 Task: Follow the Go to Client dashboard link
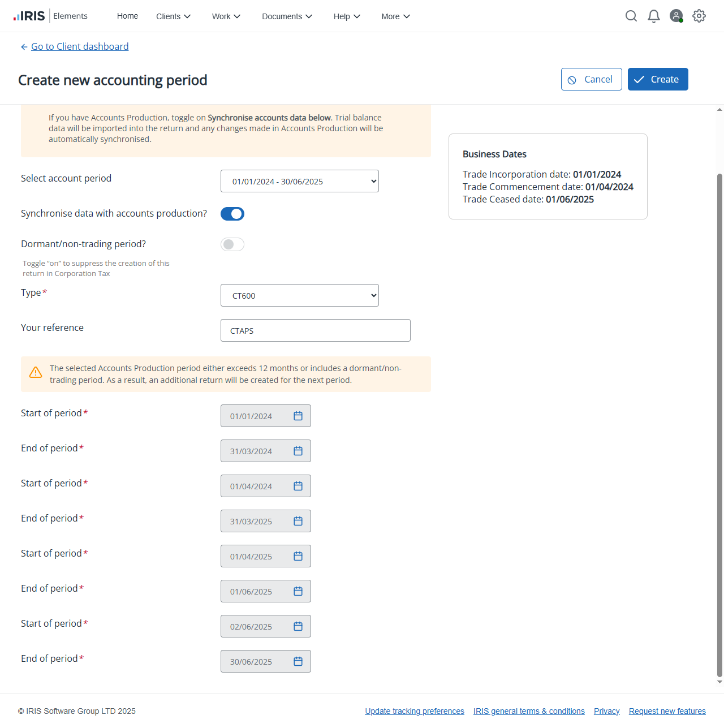[x=80, y=46]
